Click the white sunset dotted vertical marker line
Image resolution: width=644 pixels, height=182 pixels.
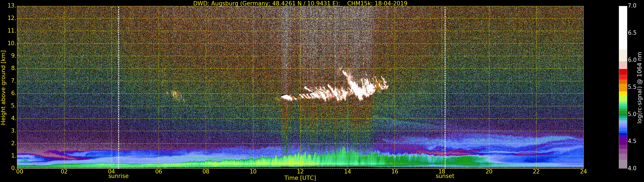(x=445, y=87)
